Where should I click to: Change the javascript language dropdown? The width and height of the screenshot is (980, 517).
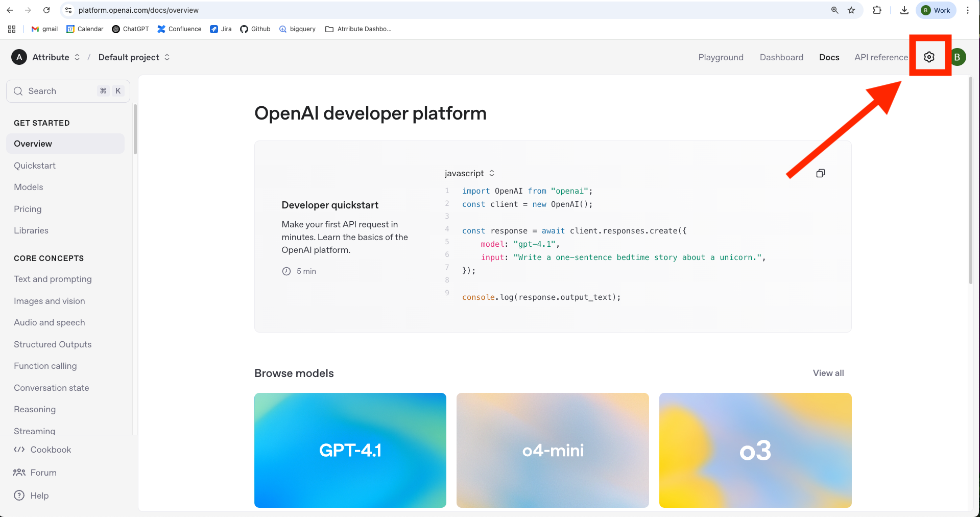[x=469, y=173]
